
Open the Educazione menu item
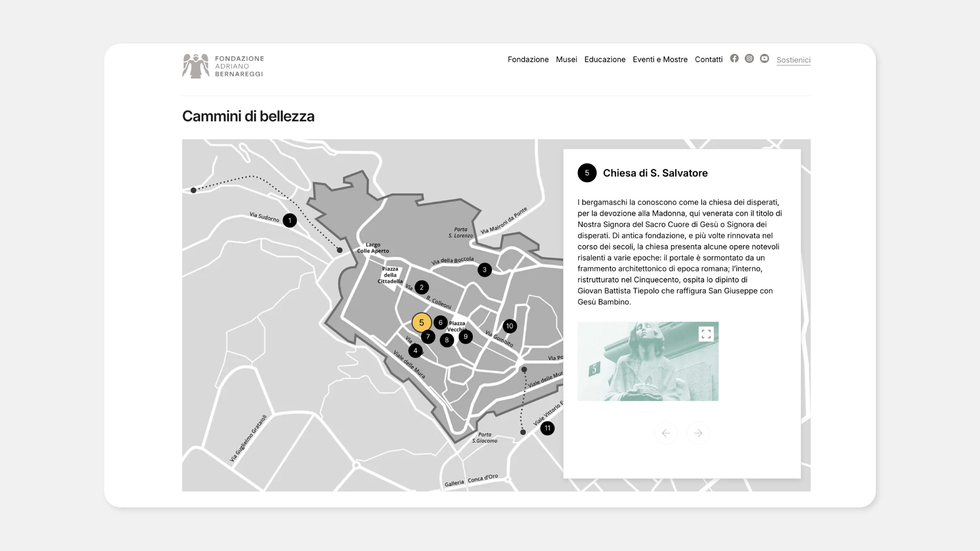604,59
